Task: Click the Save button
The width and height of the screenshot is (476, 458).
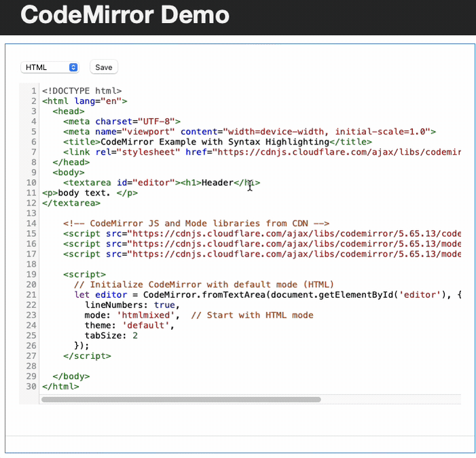Action: click(104, 67)
